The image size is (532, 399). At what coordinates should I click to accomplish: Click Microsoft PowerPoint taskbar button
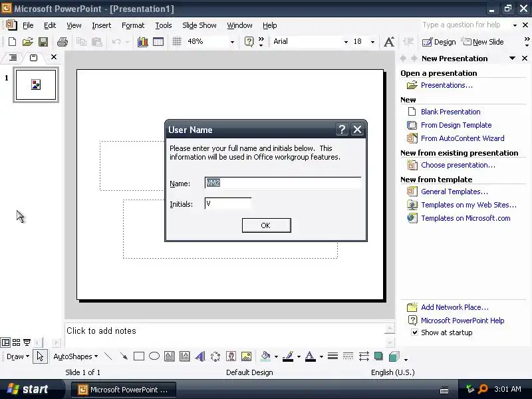124,390
